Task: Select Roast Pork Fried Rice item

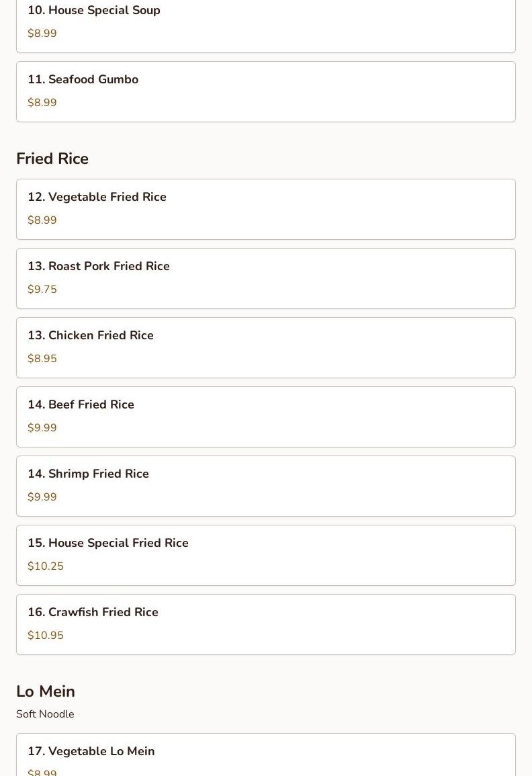Action: [x=266, y=279]
